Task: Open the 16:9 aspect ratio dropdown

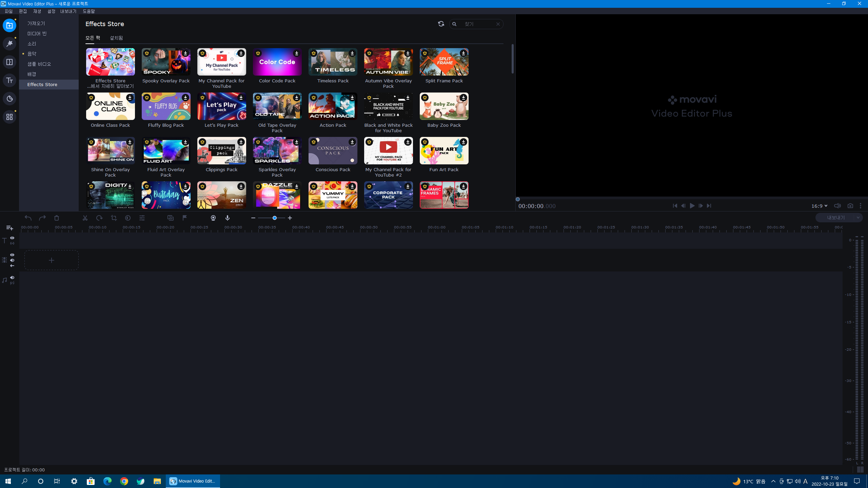Action: [819, 206]
